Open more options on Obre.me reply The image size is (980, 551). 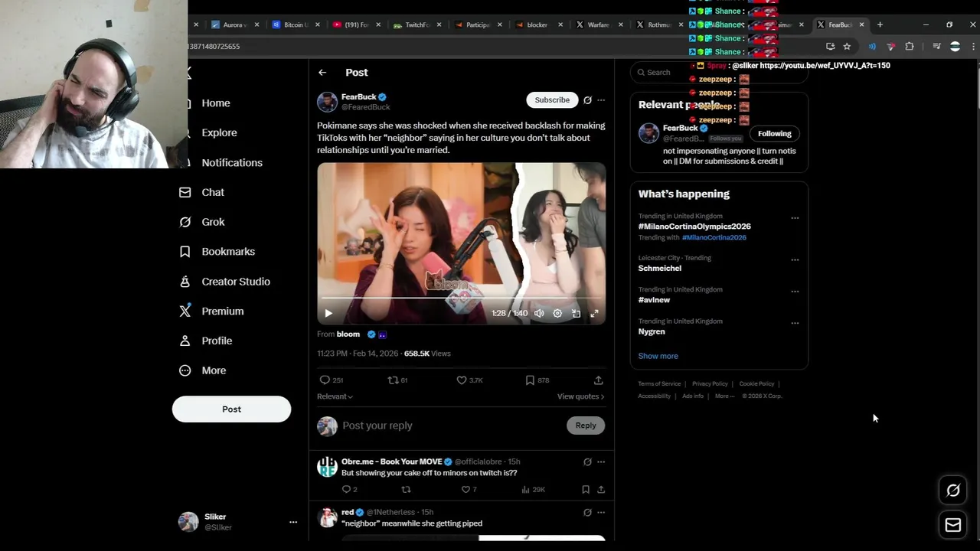click(x=601, y=462)
